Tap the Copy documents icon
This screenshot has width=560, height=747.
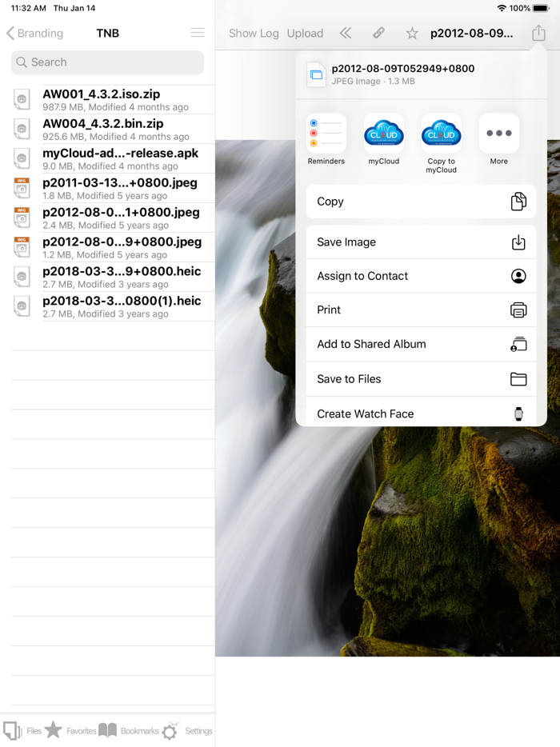tap(518, 202)
